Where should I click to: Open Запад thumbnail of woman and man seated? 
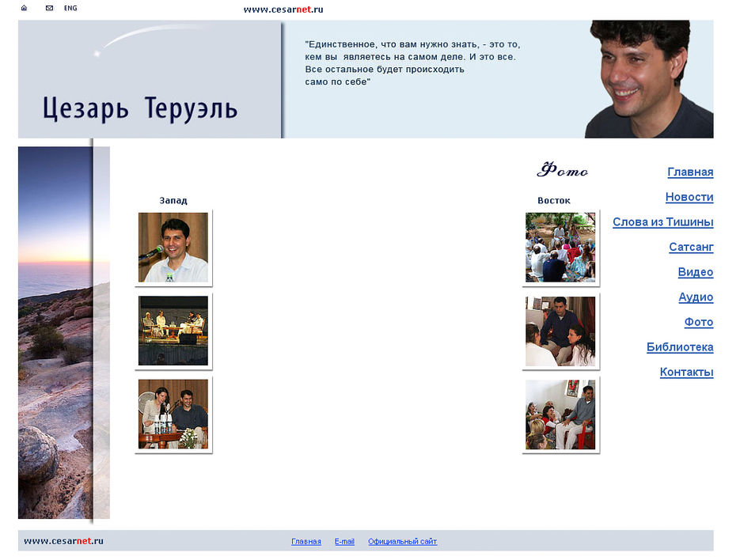point(173,414)
